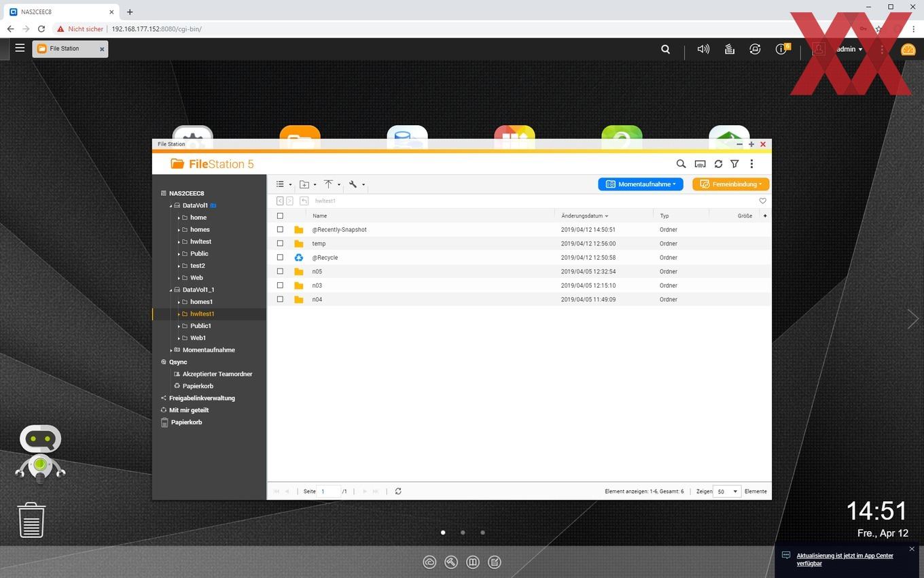Image resolution: width=924 pixels, height=578 pixels.
Task: Check the @Recycle folder checkbox
Action: coord(280,258)
